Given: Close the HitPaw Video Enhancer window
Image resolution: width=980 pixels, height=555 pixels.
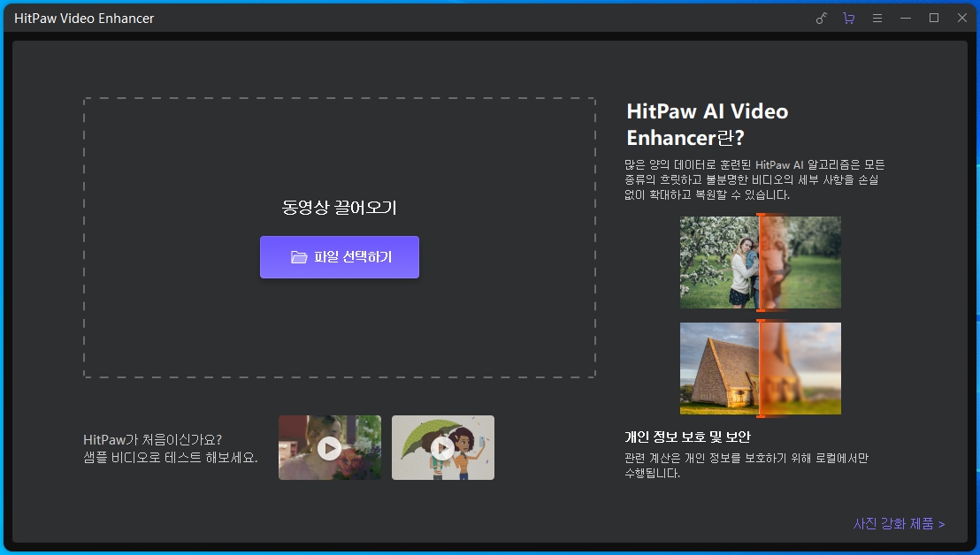Looking at the screenshot, I should (962, 18).
